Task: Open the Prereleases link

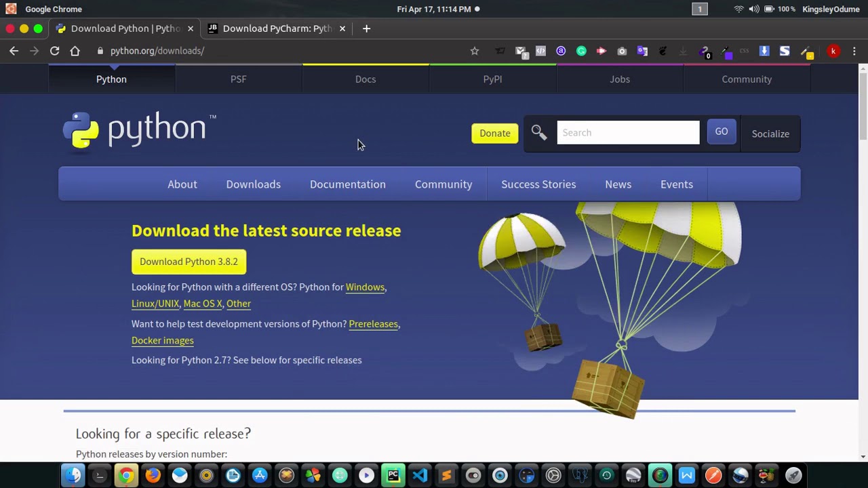Action: click(373, 324)
